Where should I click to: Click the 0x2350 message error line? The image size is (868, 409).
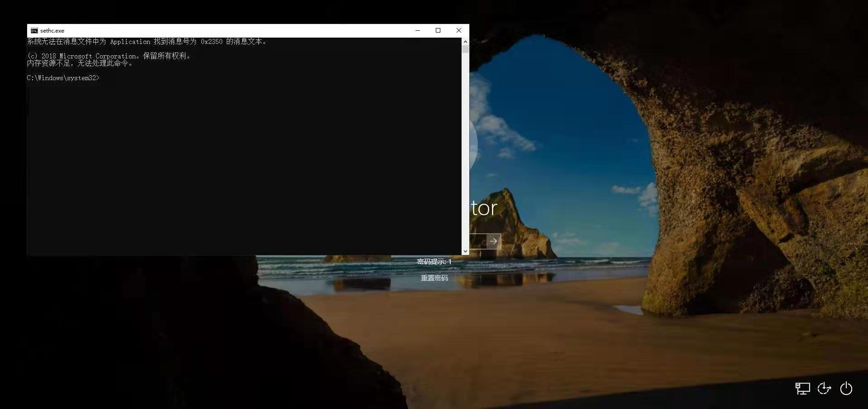point(147,41)
